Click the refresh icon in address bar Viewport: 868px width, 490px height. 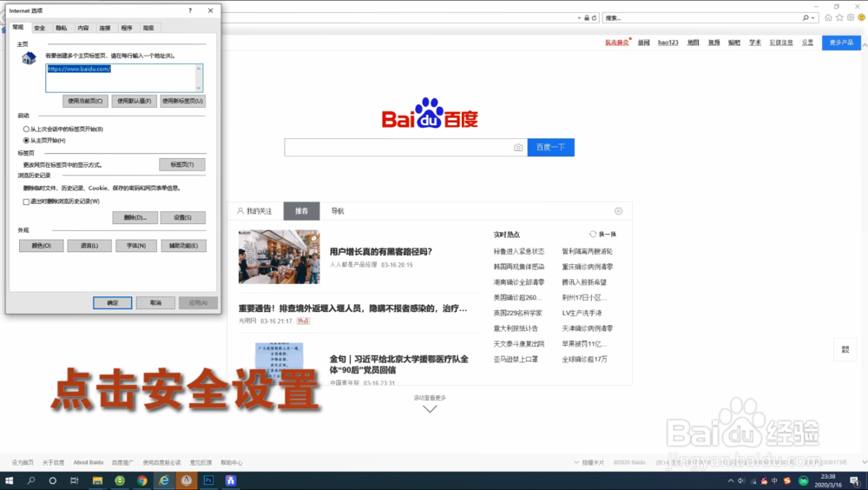click(594, 17)
